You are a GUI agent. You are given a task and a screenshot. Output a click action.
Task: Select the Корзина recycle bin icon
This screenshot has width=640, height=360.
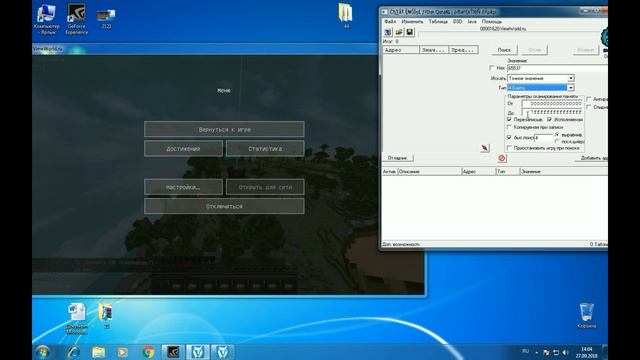point(587,316)
